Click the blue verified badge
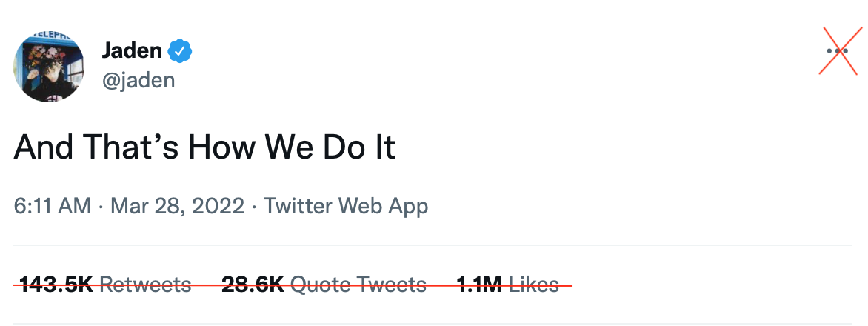 (180, 51)
